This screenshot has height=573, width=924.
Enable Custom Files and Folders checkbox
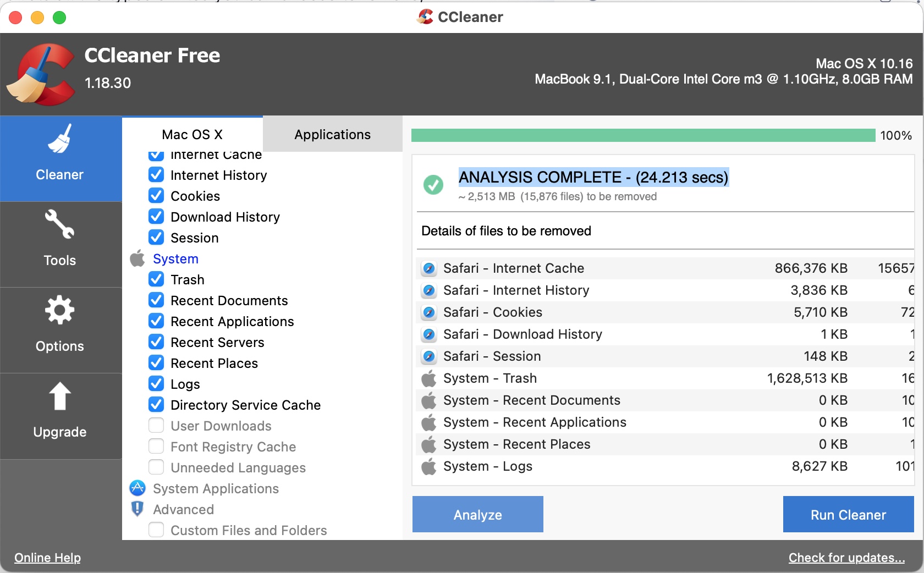click(156, 530)
